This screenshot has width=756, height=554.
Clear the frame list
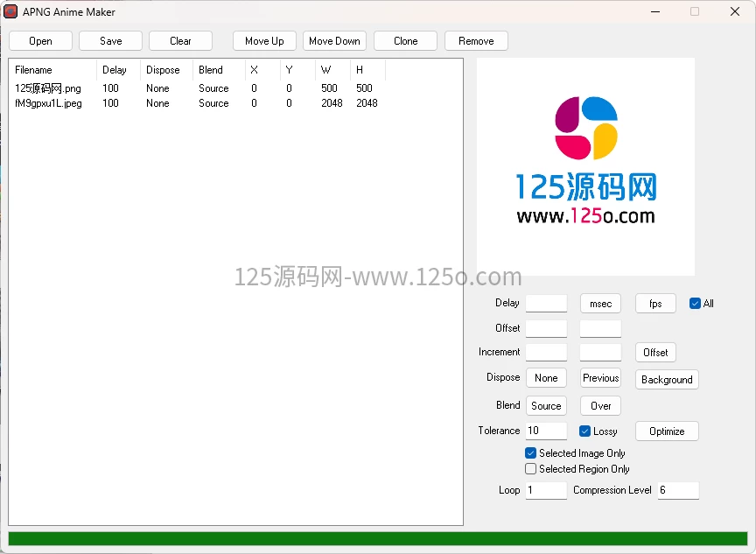180,40
